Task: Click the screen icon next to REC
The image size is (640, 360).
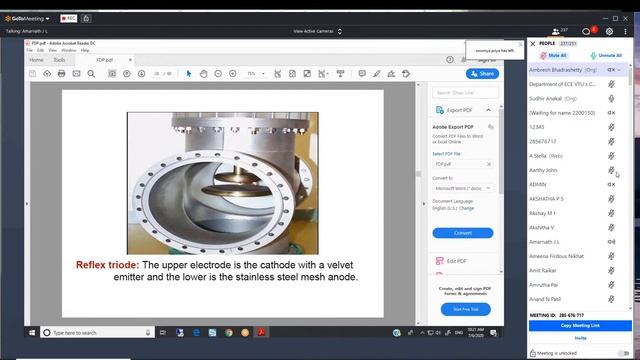Action: (86, 18)
